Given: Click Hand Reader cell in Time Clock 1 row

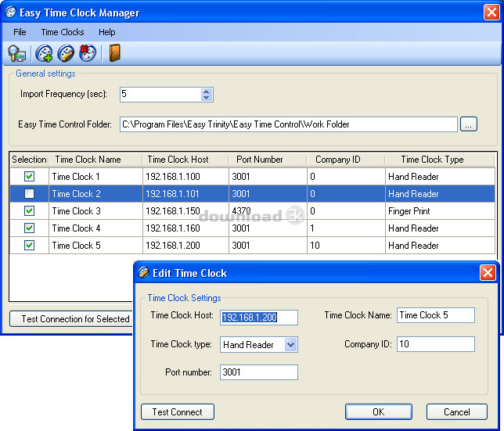Looking at the screenshot, I should pos(440,176).
